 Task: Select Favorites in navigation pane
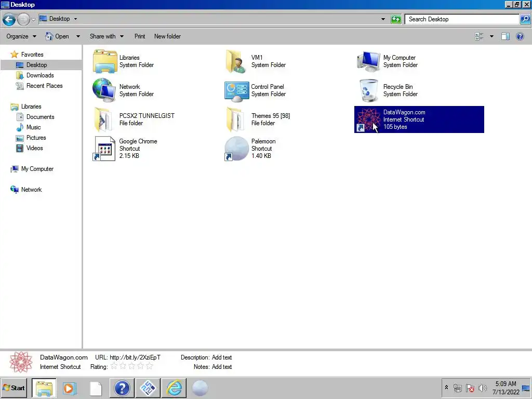point(32,55)
